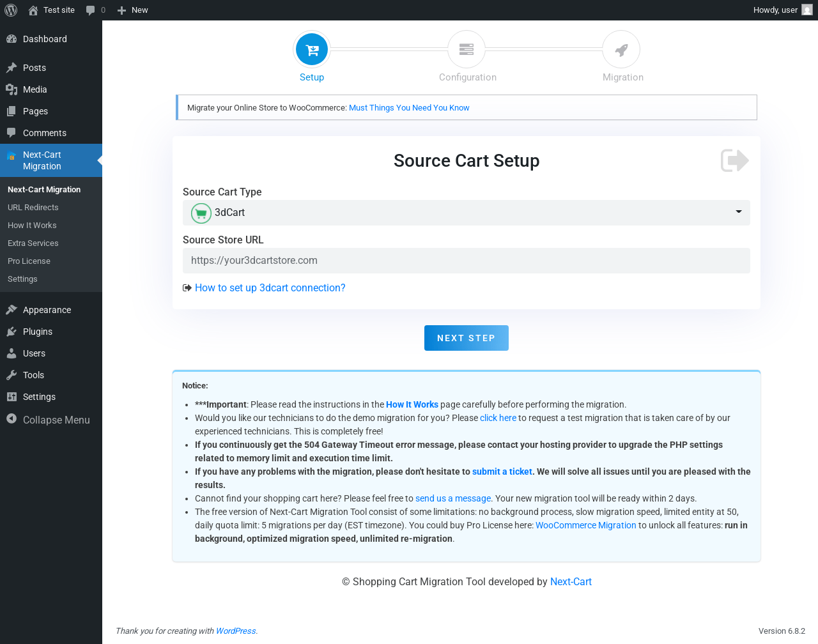The image size is (818, 644).
Task: Open the Appearance menu
Action: pos(51,310)
